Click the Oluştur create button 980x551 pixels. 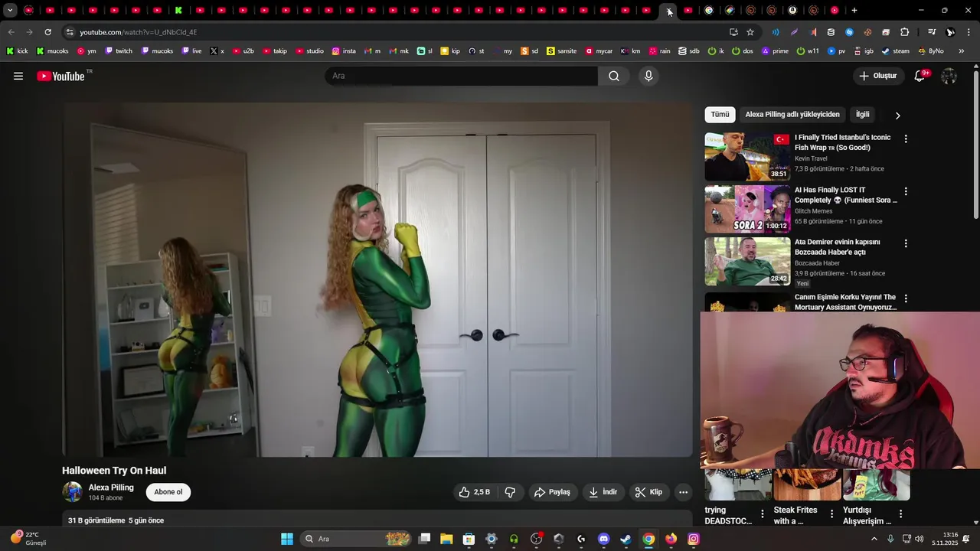coord(877,76)
